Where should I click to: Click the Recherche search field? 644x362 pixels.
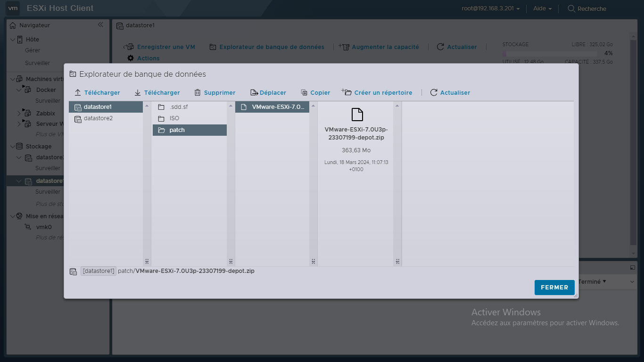coord(592,8)
